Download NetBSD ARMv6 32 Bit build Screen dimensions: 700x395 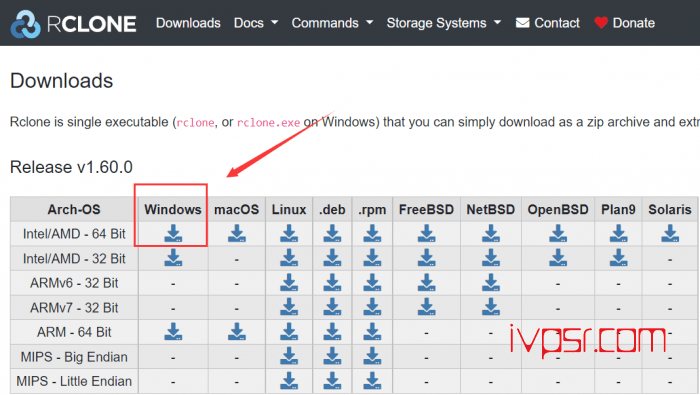coord(491,283)
